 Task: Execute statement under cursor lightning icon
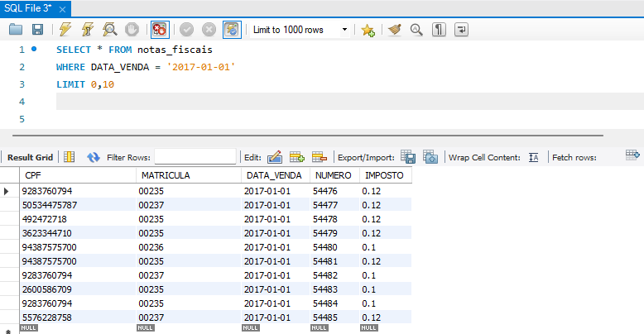(88, 30)
